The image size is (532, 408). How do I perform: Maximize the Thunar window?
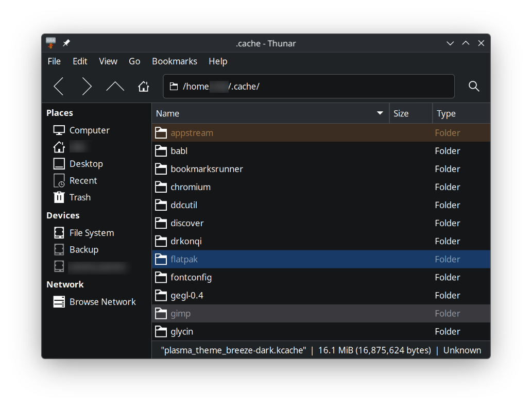pyautogui.click(x=466, y=43)
